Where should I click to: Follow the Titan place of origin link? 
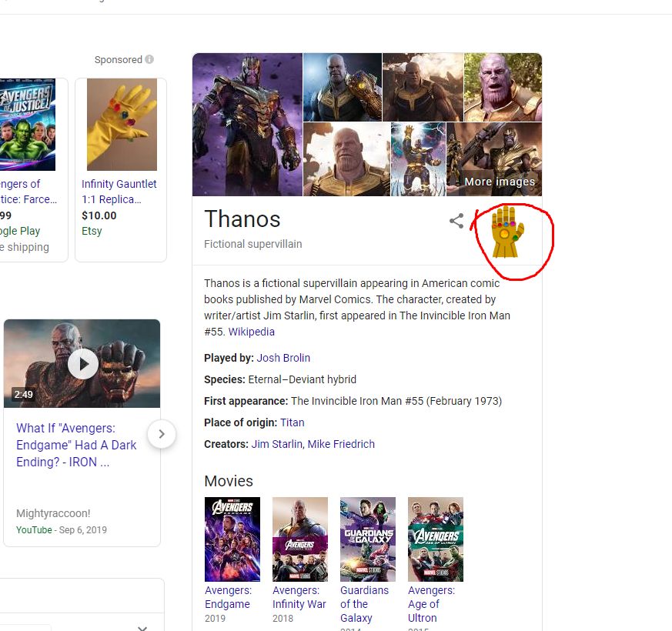tap(293, 422)
